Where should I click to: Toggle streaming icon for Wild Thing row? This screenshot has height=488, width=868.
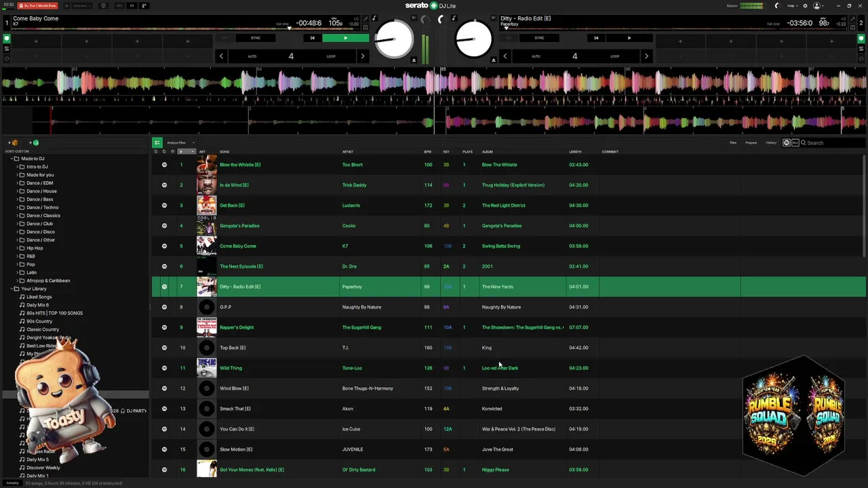pyautogui.click(x=164, y=368)
